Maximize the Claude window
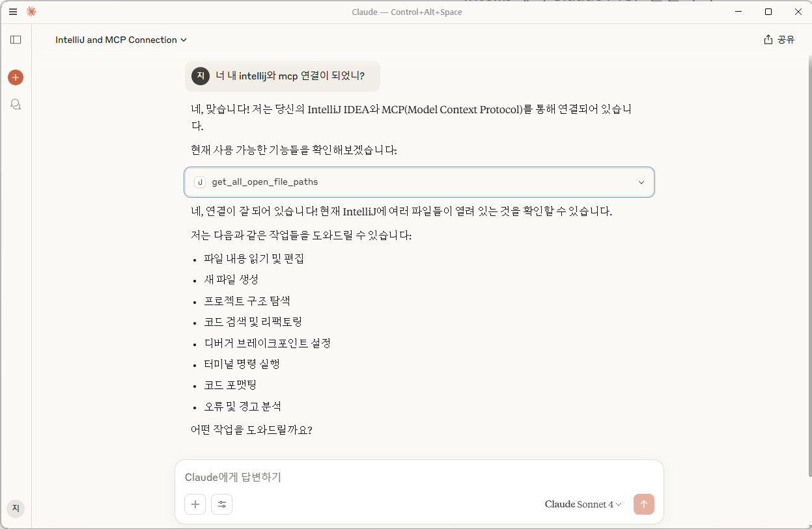Screen dimensions: 812x529 (768, 12)
